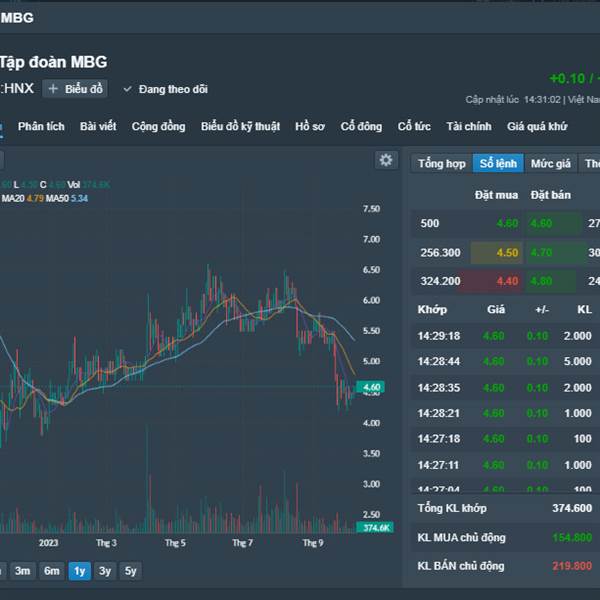Set chart range to 5y
Viewport: 600px width, 600px height.
130,571
